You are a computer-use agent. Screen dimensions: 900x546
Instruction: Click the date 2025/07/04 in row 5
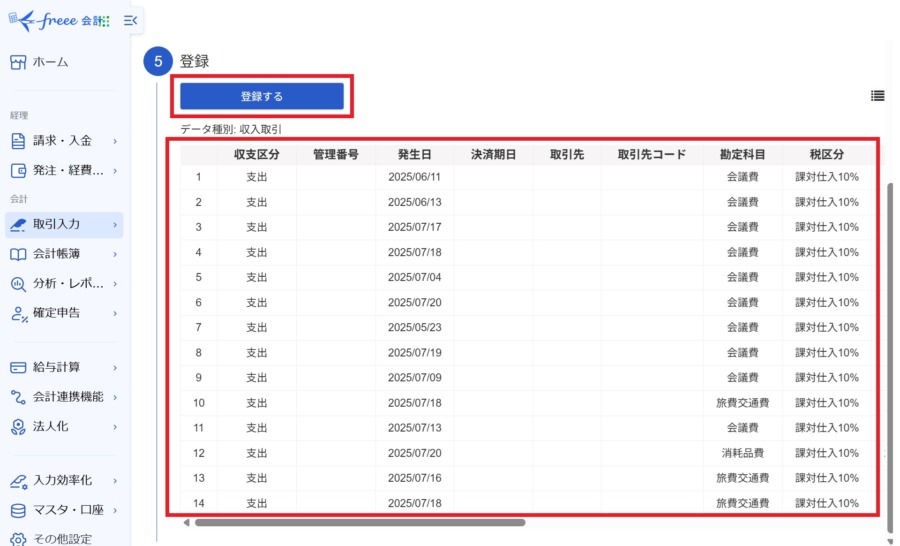tap(414, 277)
